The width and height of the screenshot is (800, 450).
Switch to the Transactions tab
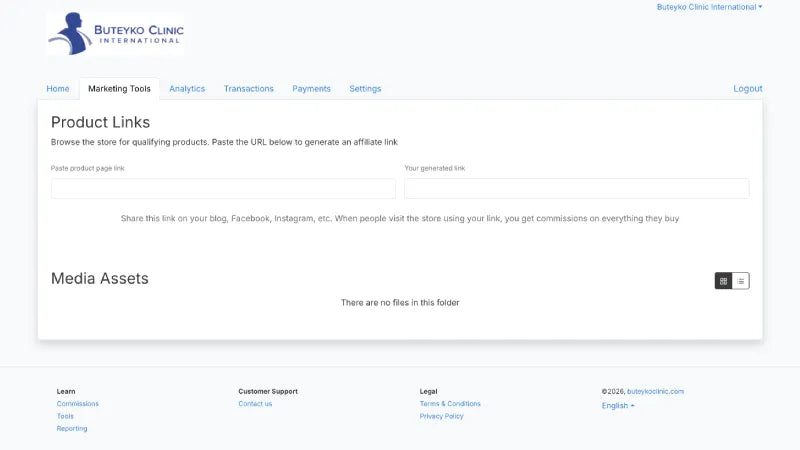point(248,89)
